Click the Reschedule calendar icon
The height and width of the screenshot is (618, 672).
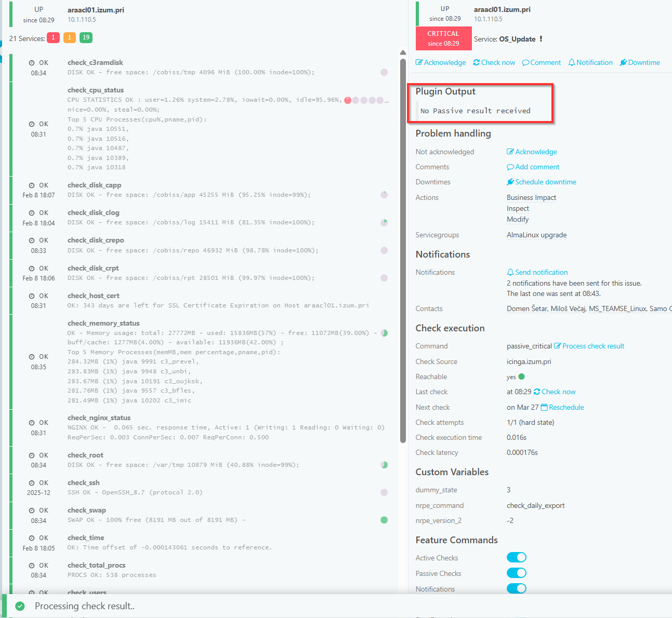(x=544, y=408)
